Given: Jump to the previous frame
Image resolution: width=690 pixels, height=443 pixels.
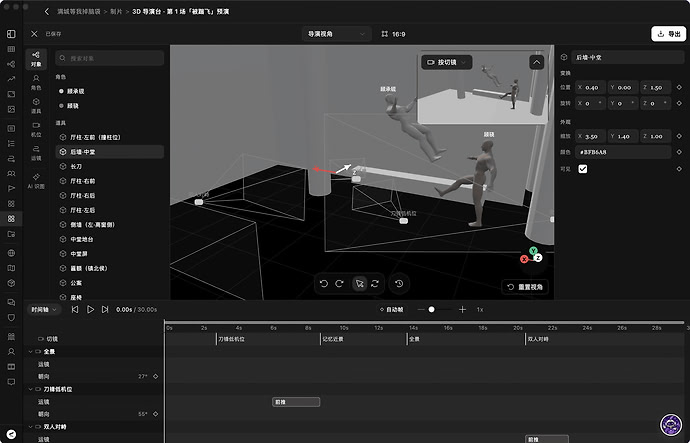Looking at the screenshot, I should click(75, 310).
